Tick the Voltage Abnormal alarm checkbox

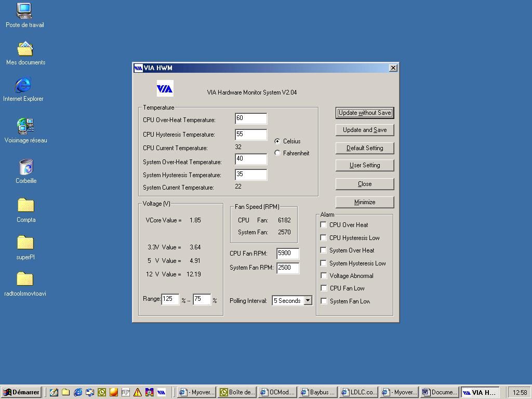pos(324,275)
